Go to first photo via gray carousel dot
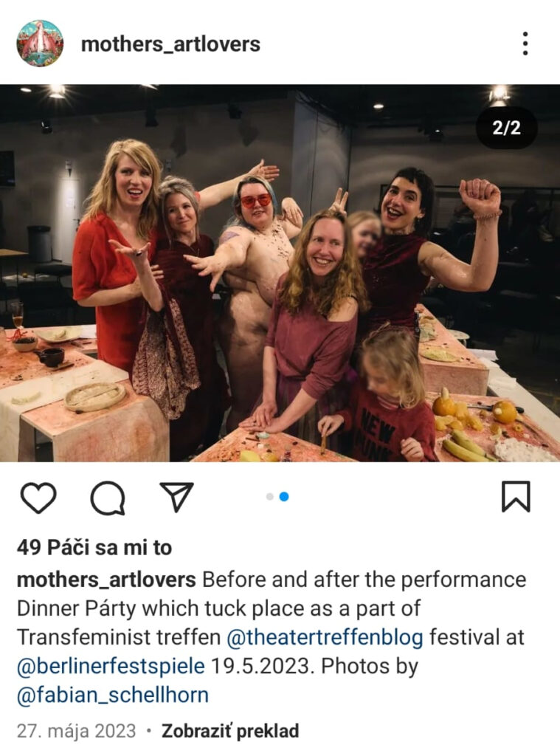The height and width of the screenshot is (756, 560). 270,497
